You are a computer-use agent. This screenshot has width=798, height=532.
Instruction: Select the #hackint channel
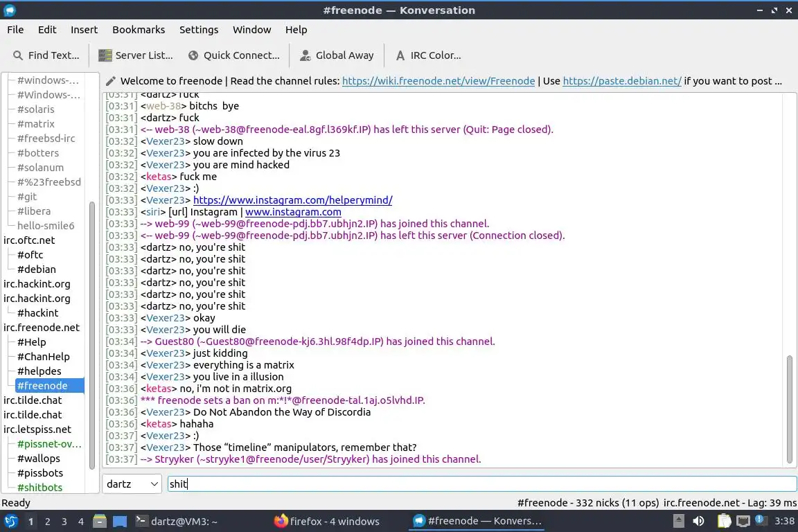point(37,312)
